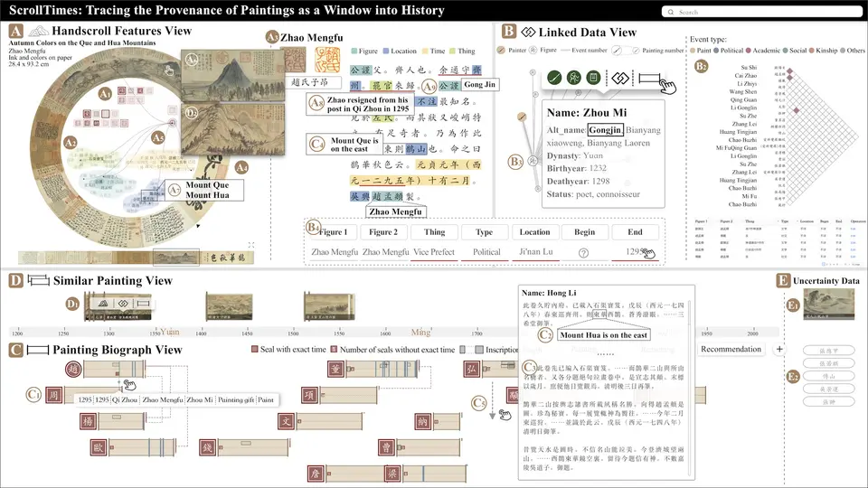Toggle the Kinship event type
868x488 pixels.
click(823, 51)
